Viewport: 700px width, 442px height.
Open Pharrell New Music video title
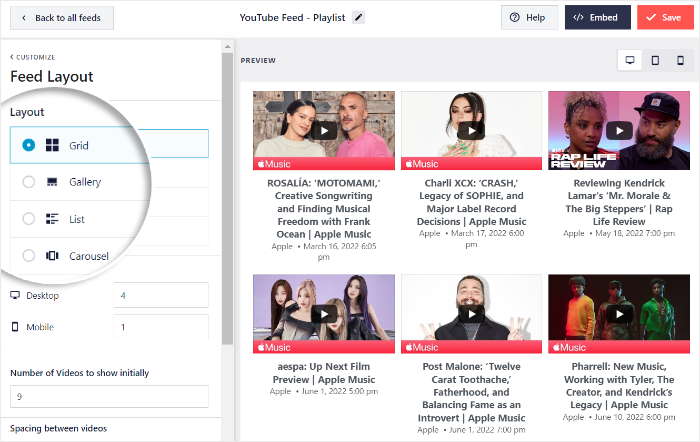[x=619, y=386]
